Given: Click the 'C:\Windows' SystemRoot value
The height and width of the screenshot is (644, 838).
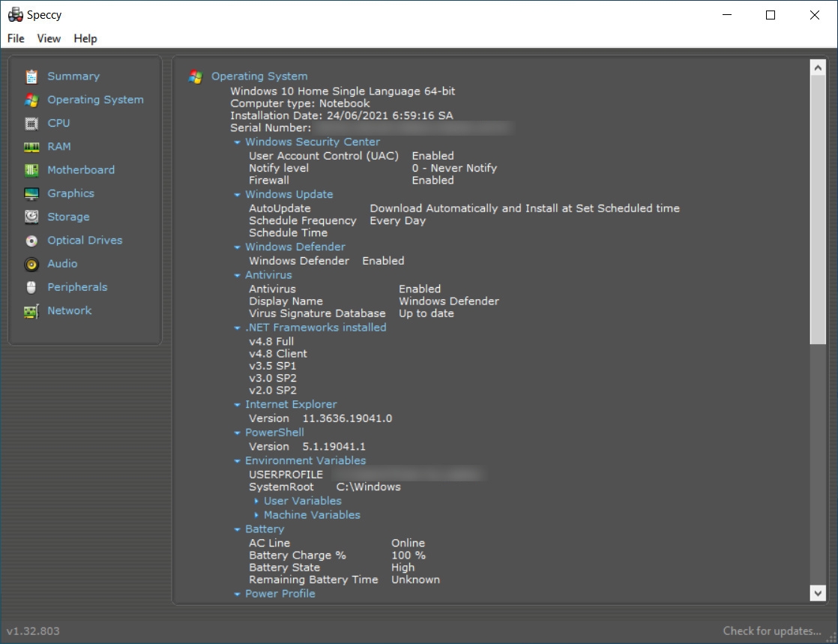Looking at the screenshot, I should (368, 487).
